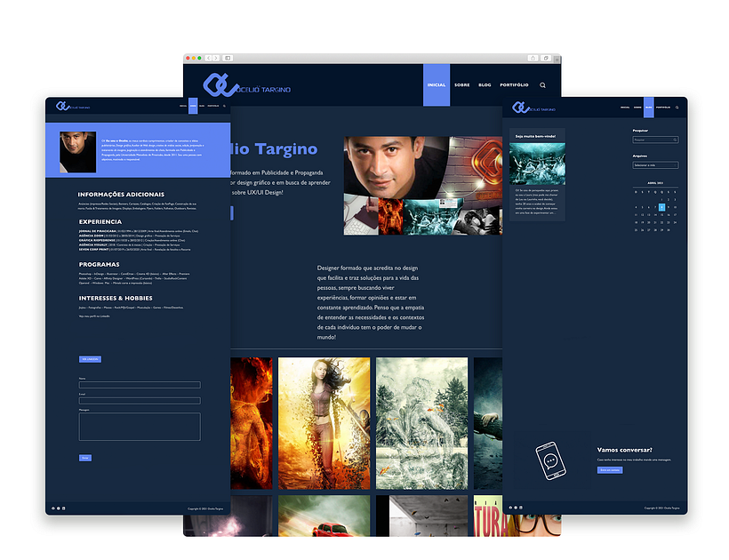Viewport: 729px width, 560px height.
Task: Open the SOBRE menu item in center browser
Action: pyautogui.click(x=461, y=85)
